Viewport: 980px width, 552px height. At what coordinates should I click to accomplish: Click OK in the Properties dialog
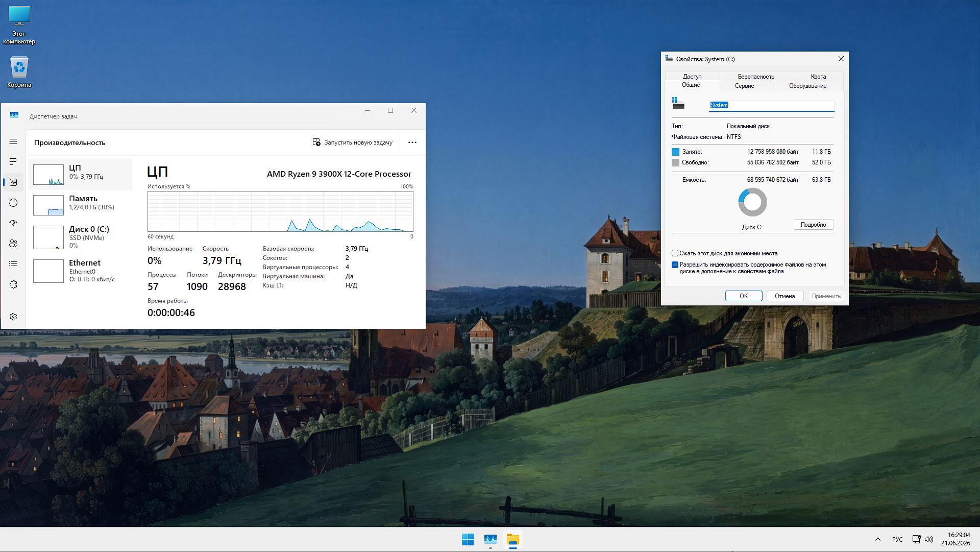coord(744,296)
